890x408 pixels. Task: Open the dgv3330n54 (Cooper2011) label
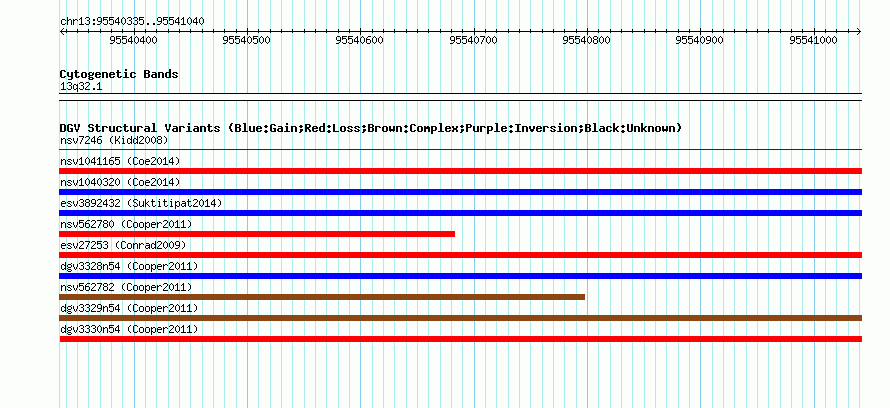(x=129, y=329)
